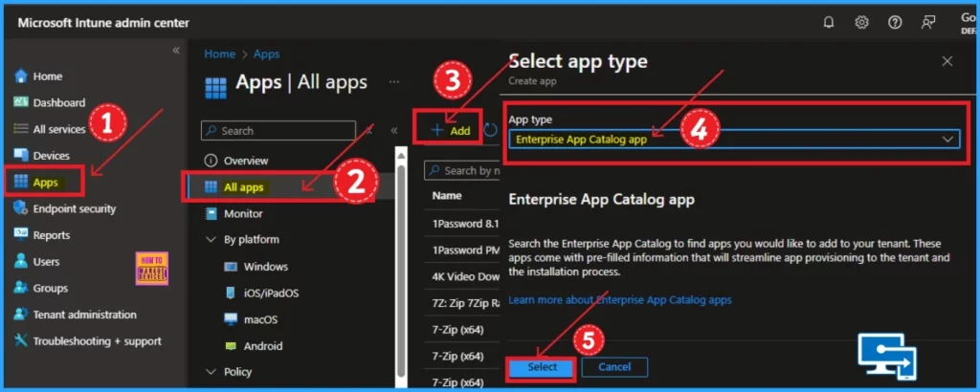Click the Refresh icon next to Add
The height and width of the screenshot is (392, 980).
pyautogui.click(x=491, y=130)
